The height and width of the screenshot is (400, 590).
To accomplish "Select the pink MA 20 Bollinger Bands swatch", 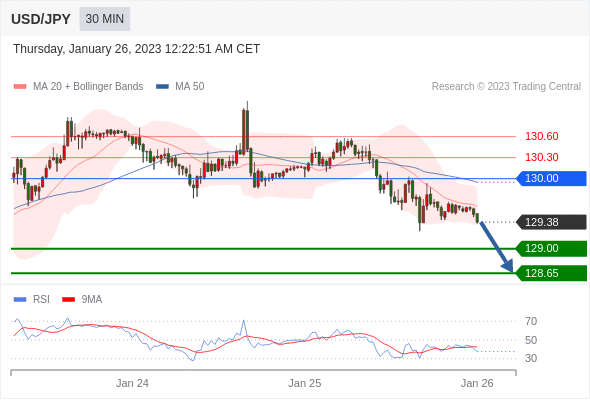I will [20, 87].
